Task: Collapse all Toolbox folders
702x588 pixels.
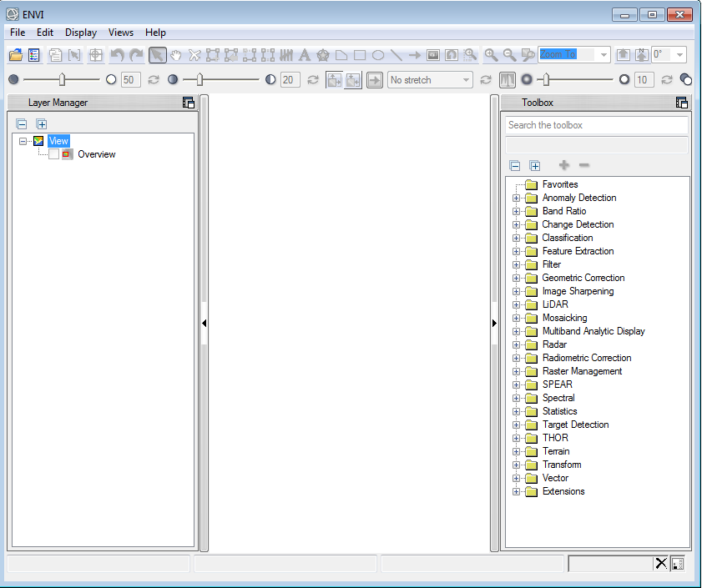Action: [515, 166]
